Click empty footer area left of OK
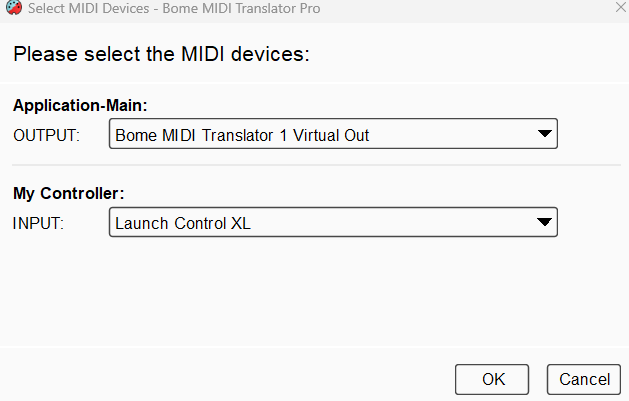The height and width of the screenshot is (401, 629). pos(227,377)
